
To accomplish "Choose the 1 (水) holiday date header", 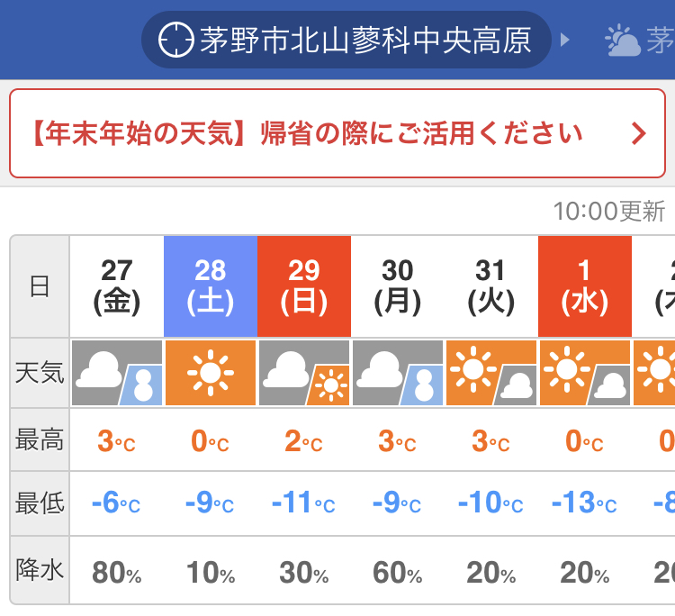I will 585,286.
